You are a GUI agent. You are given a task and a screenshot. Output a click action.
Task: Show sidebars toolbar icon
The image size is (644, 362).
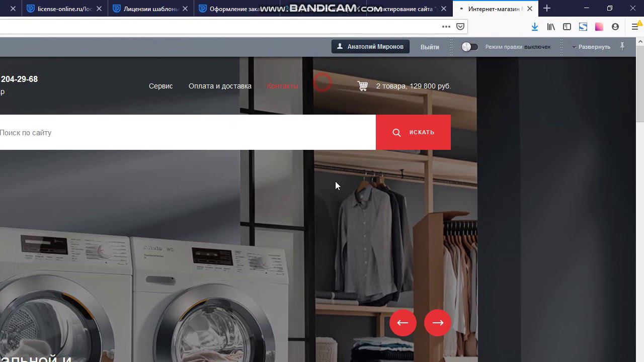[x=567, y=27]
